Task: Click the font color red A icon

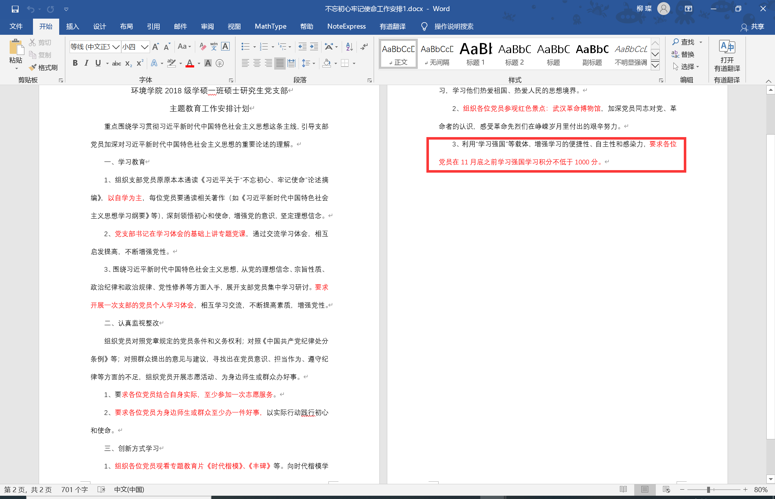Action: pos(190,63)
